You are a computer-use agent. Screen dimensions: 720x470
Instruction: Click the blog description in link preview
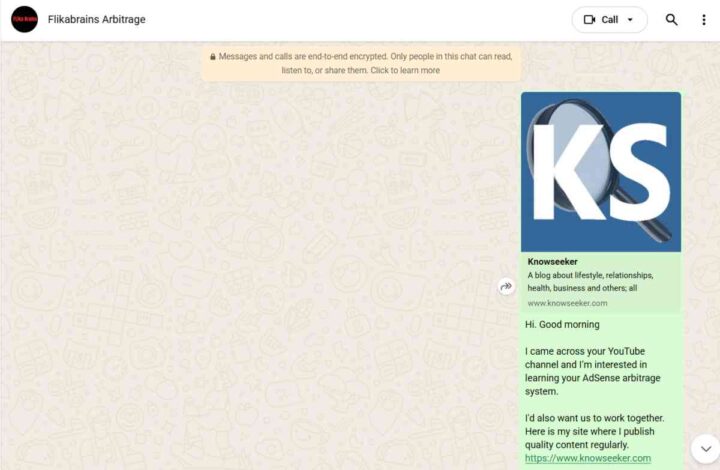pyautogui.click(x=590, y=281)
